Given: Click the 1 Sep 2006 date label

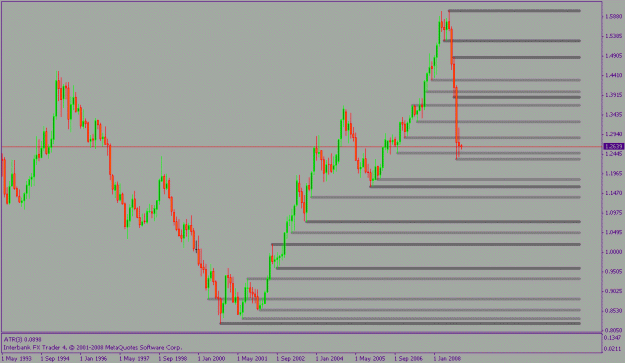Looking at the screenshot, I should coord(409,359).
